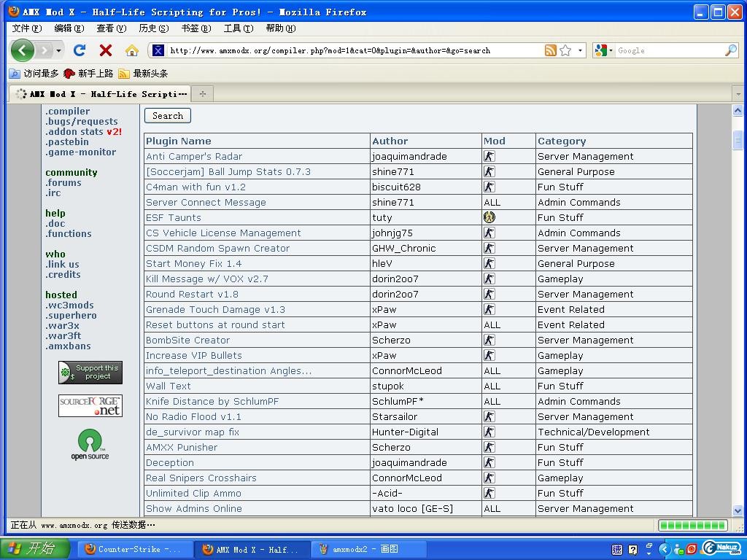This screenshot has width=747, height=560.
Task: Open the 历史 menu
Action: click(x=154, y=28)
